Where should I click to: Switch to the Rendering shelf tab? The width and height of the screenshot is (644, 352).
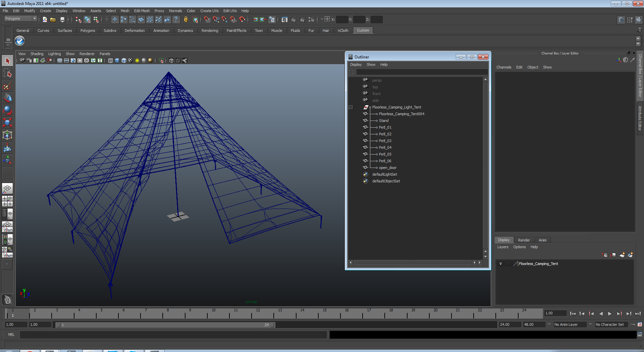coord(210,31)
